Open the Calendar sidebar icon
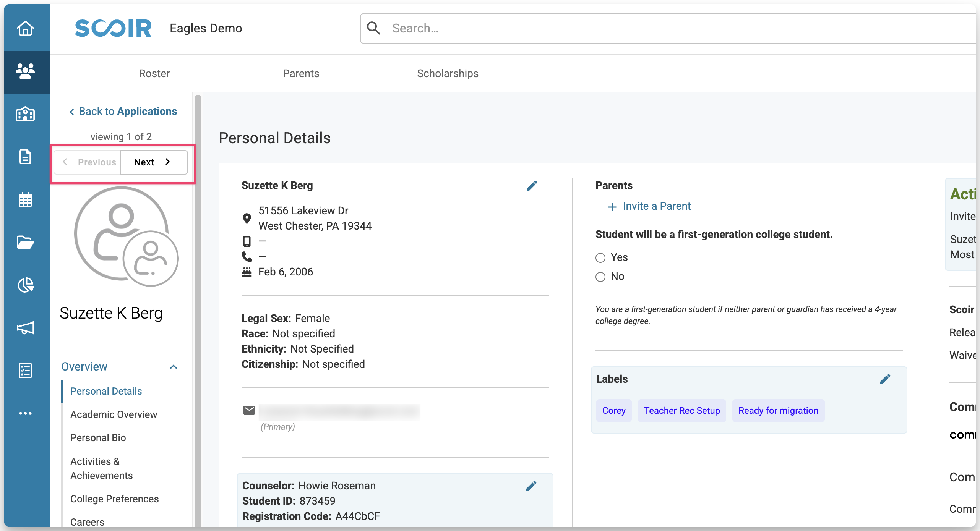980x531 pixels. point(25,200)
